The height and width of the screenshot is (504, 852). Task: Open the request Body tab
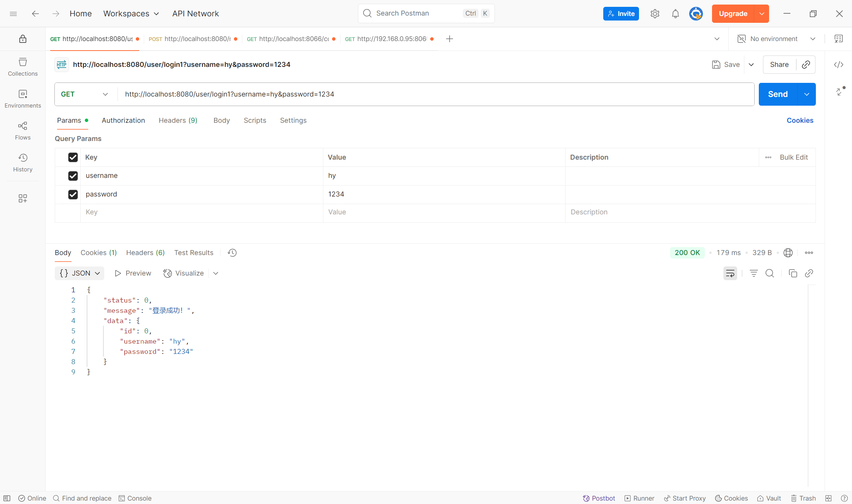click(x=221, y=120)
